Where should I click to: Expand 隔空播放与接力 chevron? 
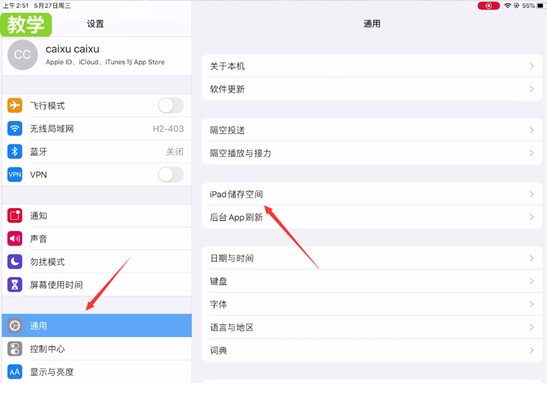[x=532, y=153]
